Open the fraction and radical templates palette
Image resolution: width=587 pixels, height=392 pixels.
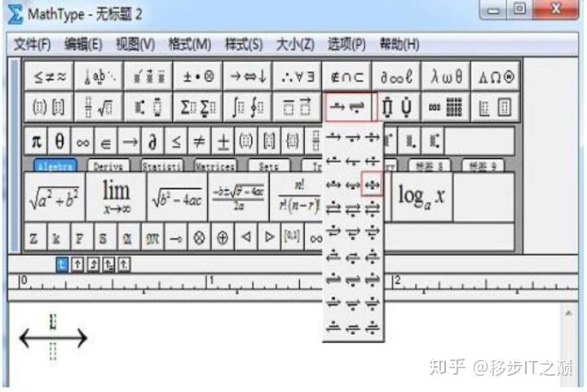[99, 108]
